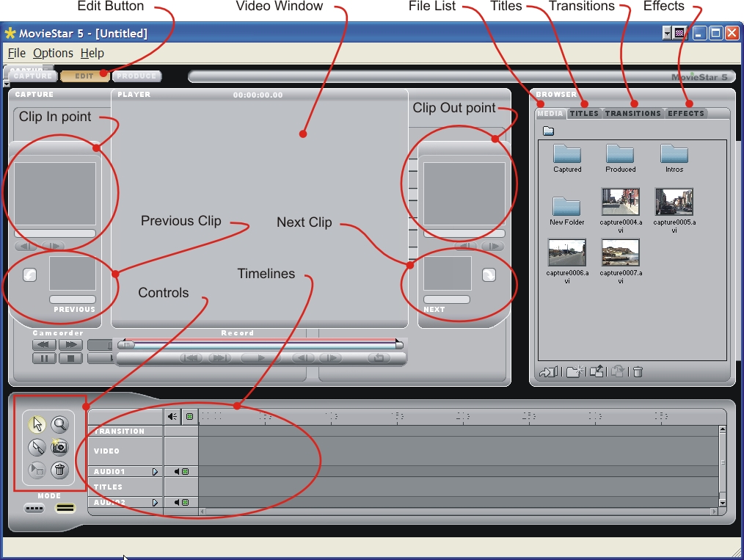
Task: Mute the Audio1 track speaker
Action: (x=177, y=472)
